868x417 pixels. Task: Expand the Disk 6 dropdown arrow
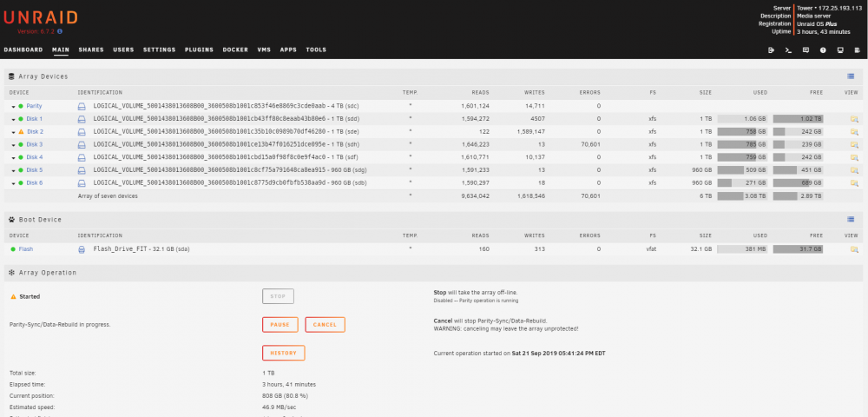pos(13,182)
